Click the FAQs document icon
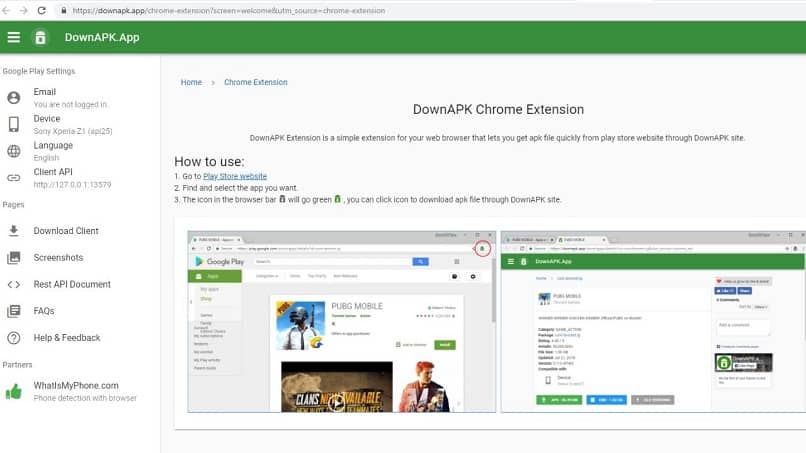 (x=14, y=311)
